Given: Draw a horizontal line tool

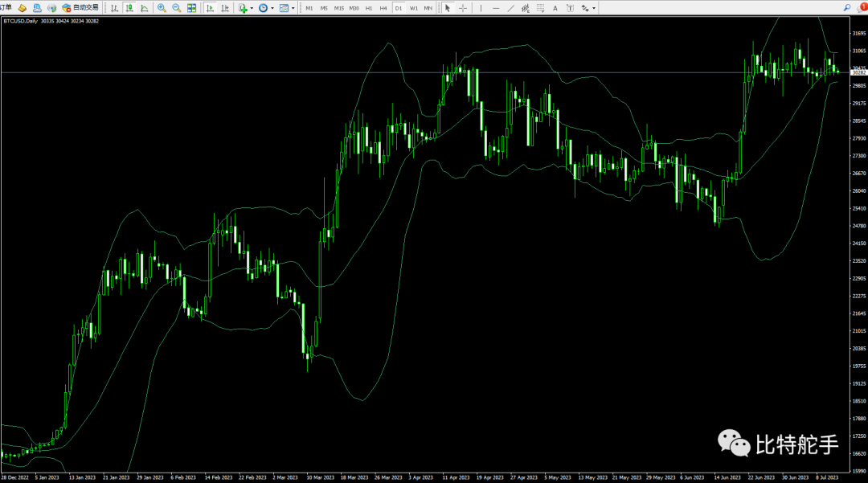Looking at the screenshot, I should click(x=495, y=8).
